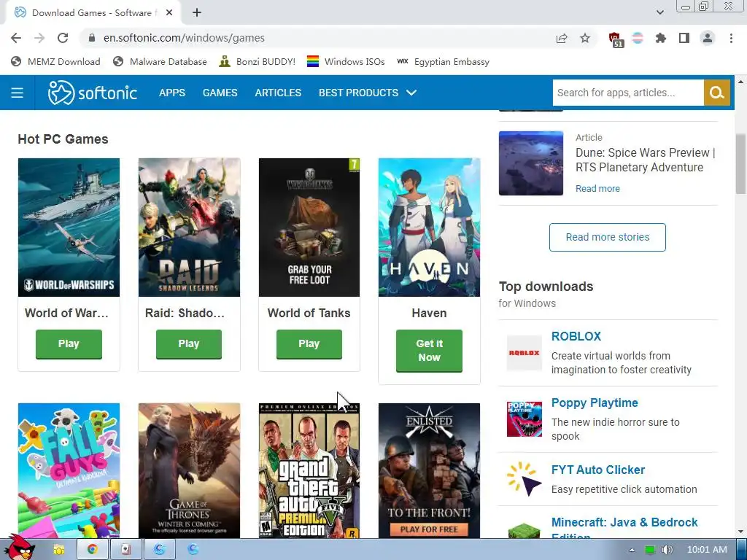This screenshot has height=560, width=747.
Task: Click Read more under Dune article
Action: coord(597,189)
